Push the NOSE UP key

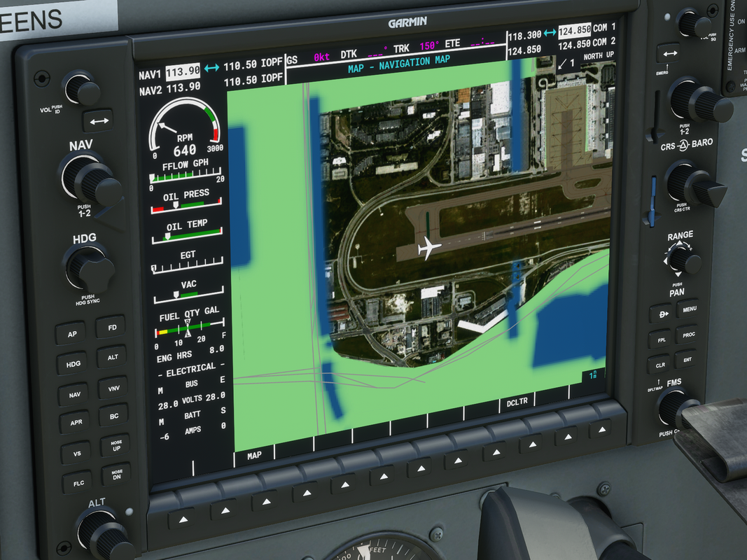pos(116,445)
